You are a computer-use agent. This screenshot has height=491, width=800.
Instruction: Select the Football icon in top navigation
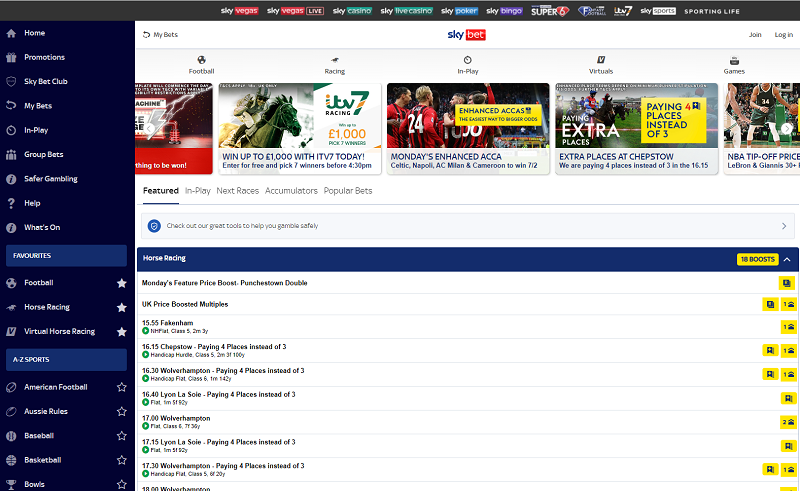coord(202,60)
